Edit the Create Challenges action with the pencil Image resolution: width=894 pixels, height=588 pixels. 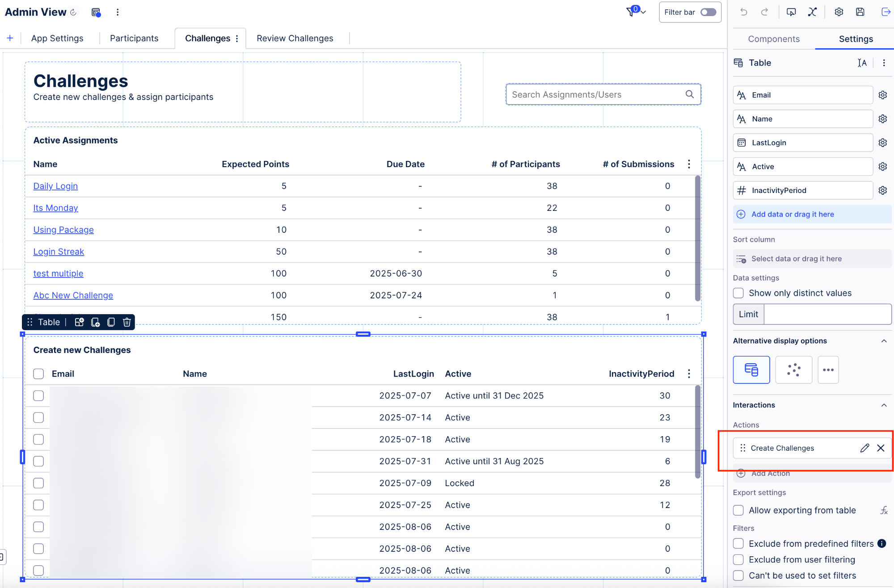[x=864, y=448]
